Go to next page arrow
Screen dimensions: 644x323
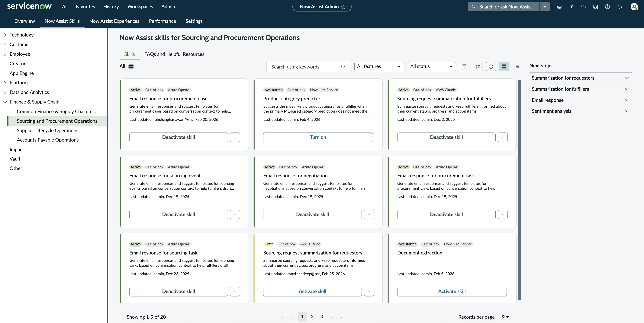pyautogui.click(x=331, y=317)
